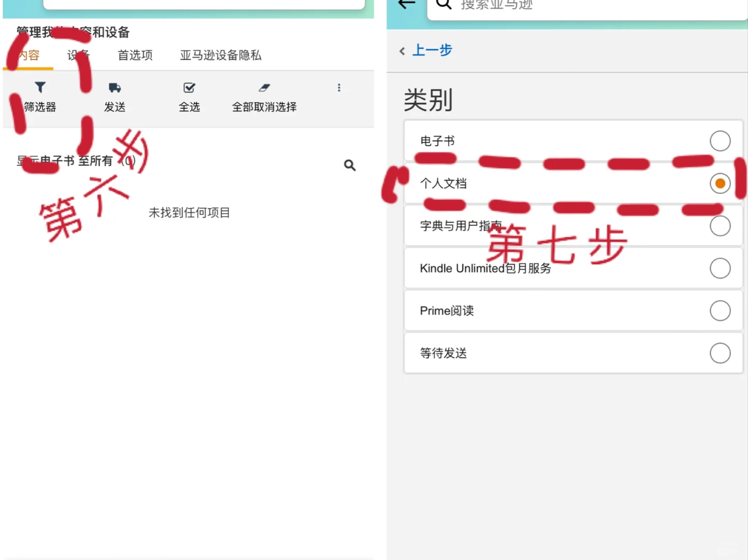The height and width of the screenshot is (560, 748).
Task: Click the chevron next to 上一步
Action: click(402, 51)
